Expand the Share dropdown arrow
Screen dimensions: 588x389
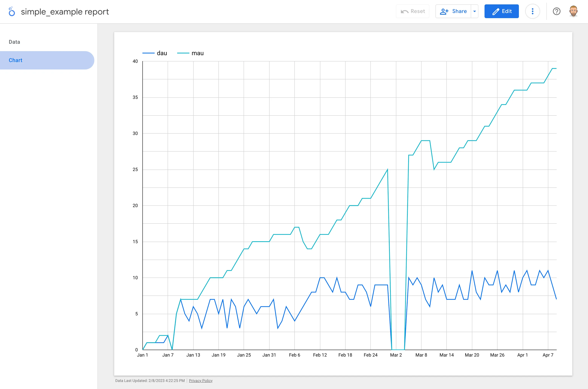tap(474, 11)
